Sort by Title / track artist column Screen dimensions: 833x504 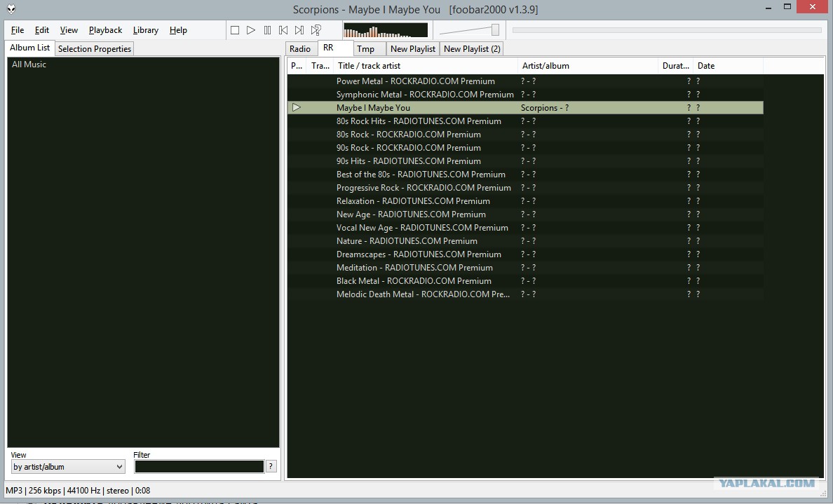(x=426, y=66)
